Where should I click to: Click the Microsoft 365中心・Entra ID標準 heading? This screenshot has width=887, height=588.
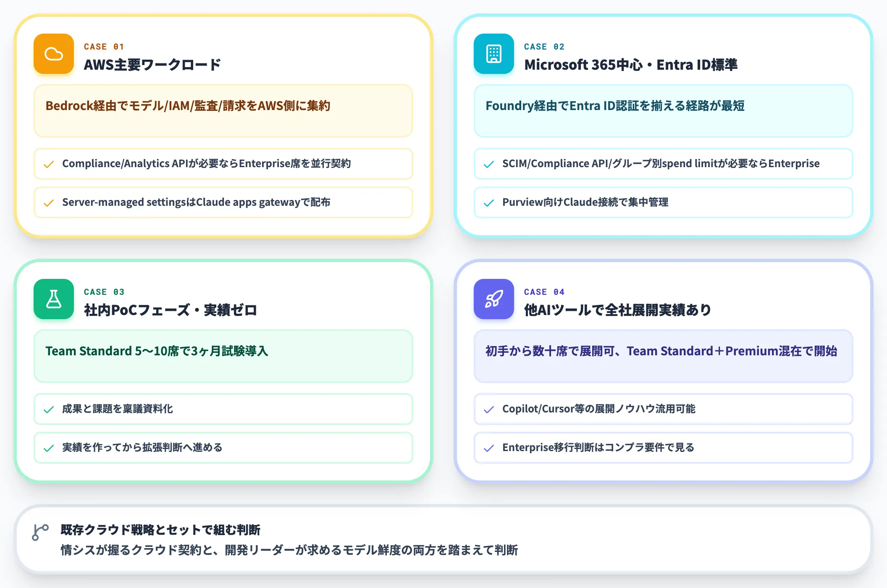pos(631,65)
